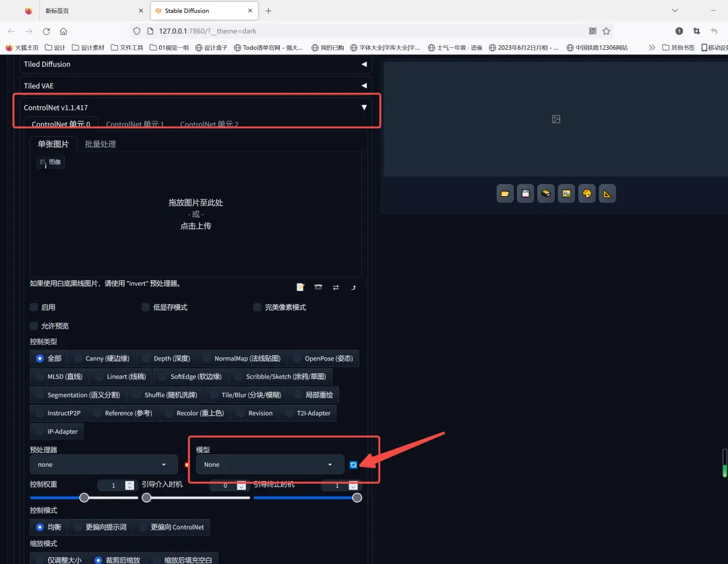This screenshot has height=564, width=728.
Task: Refresh the ControlNet model list
Action: [353, 465]
